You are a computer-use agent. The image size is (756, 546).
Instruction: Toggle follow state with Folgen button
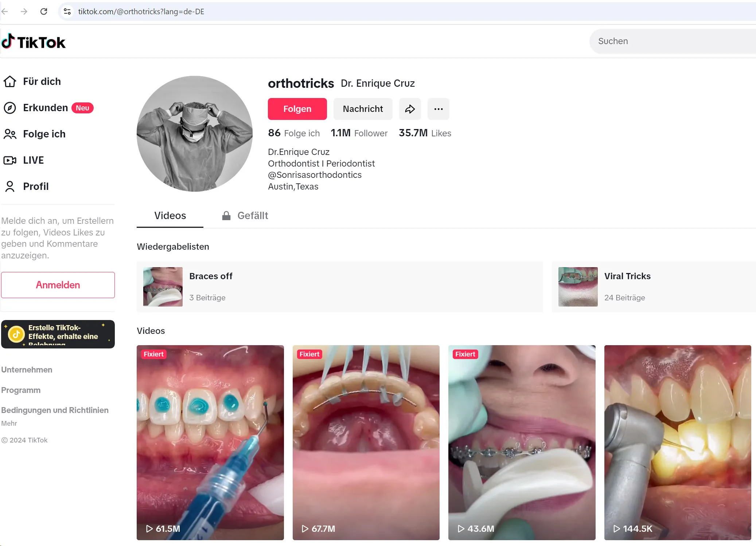(297, 109)
